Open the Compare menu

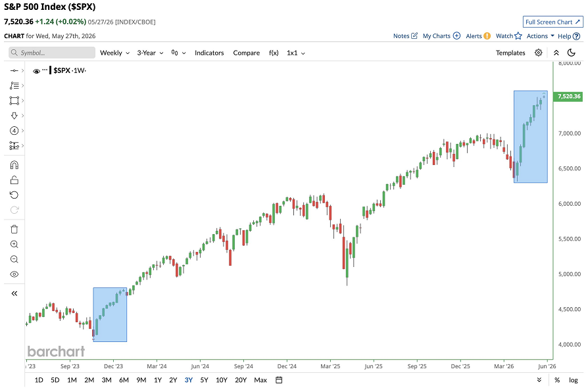pyautogui.click(x=247, y=53)
